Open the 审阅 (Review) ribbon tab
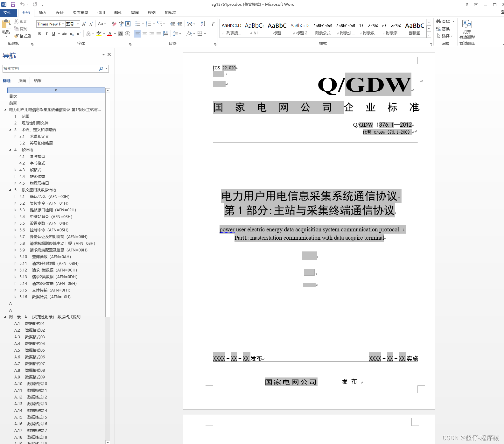The image size is (504, 444). (x=135, y=13)
